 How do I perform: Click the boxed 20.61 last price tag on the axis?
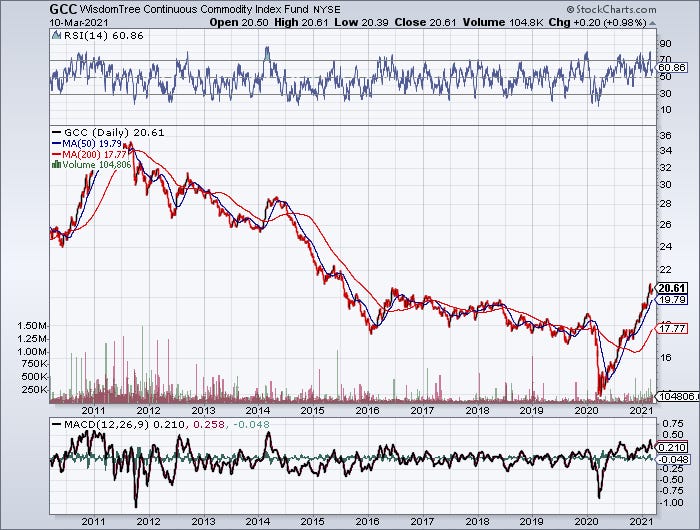click(672, 288)
